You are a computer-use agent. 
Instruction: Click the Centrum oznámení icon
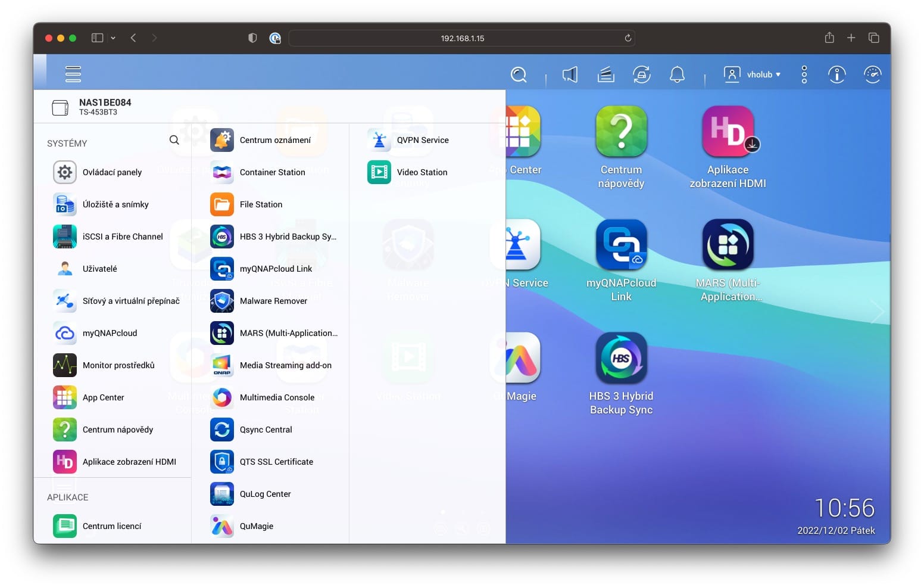(222, 140)
